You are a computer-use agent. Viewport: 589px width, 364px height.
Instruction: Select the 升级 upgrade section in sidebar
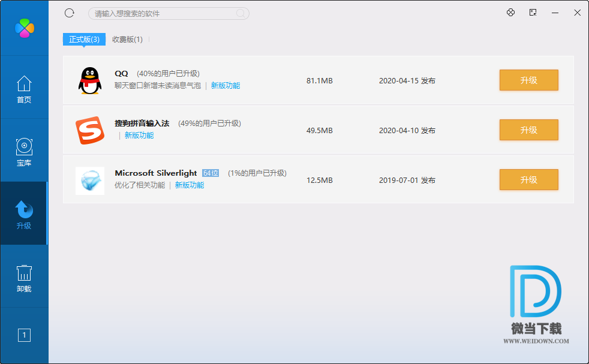tap(24, 215)
